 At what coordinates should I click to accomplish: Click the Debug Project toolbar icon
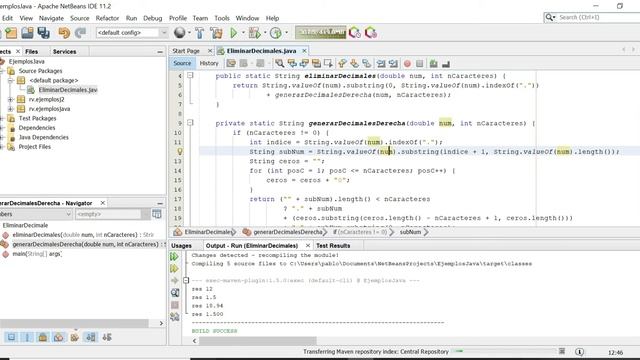click(x=255, y=33)
